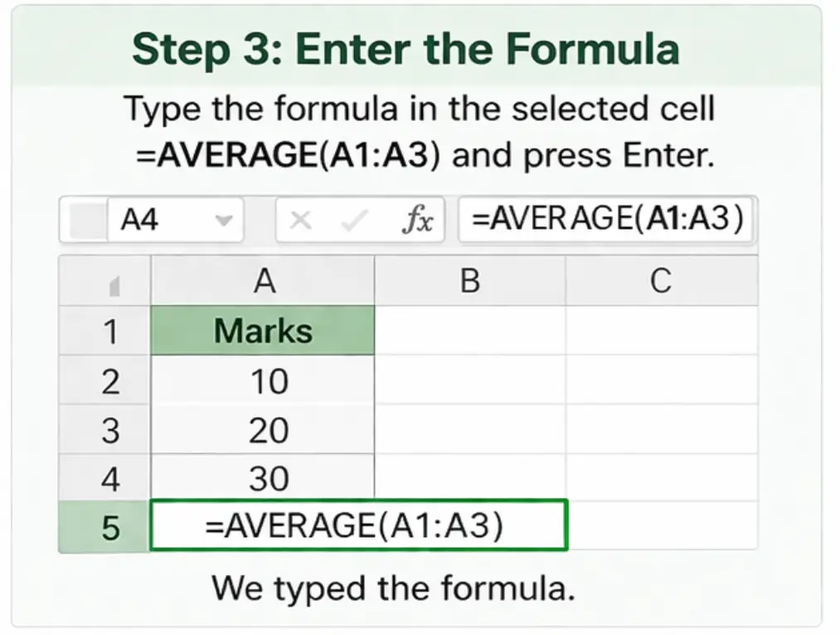Select column header C
The height and width of the screenshot is (635, 840).
[x=661, y=281]
